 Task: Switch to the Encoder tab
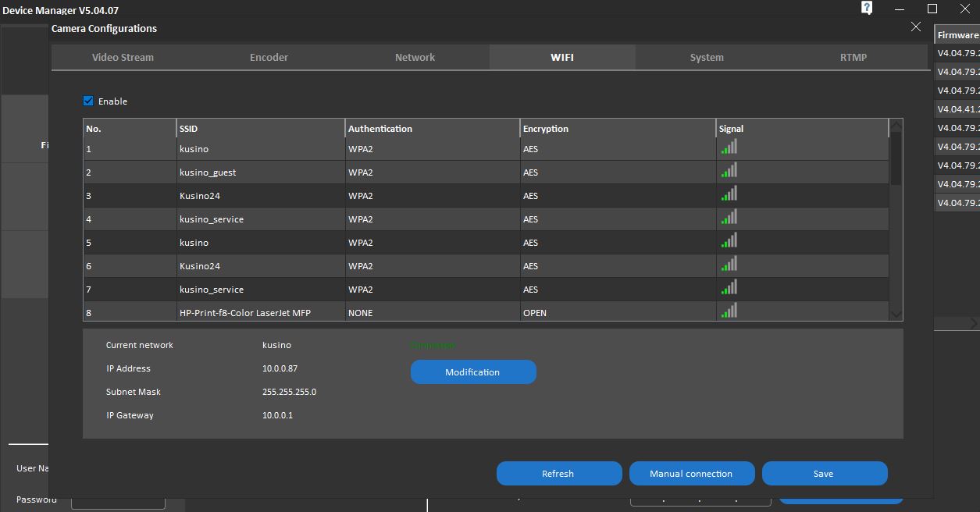pos(269,57)
